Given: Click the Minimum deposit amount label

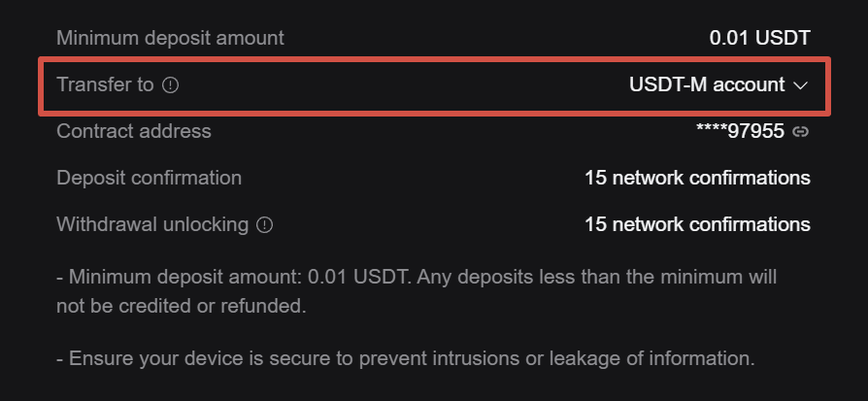Looking at the screenshot, I should 170,38.
